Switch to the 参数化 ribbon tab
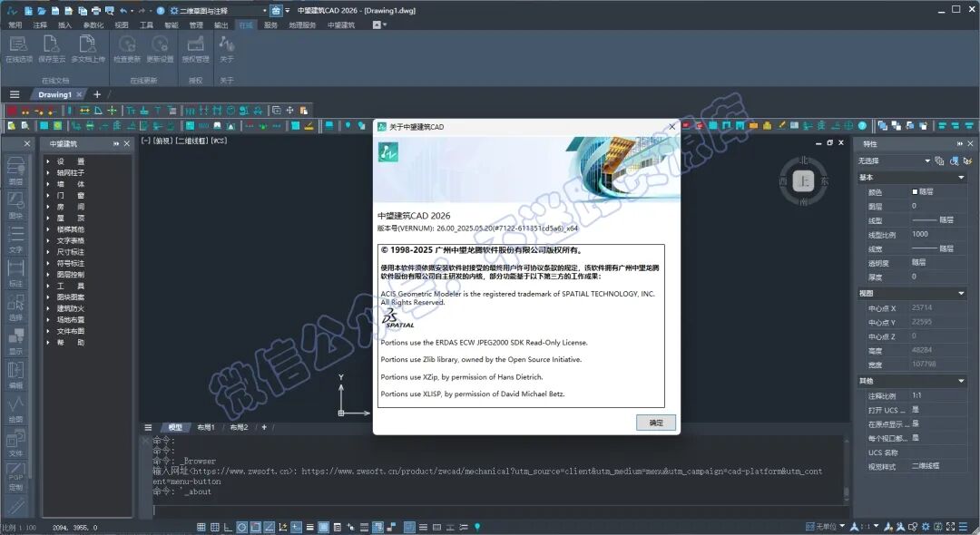The height and width of the screenshot is (535, 980). click(x=93, y=25)
